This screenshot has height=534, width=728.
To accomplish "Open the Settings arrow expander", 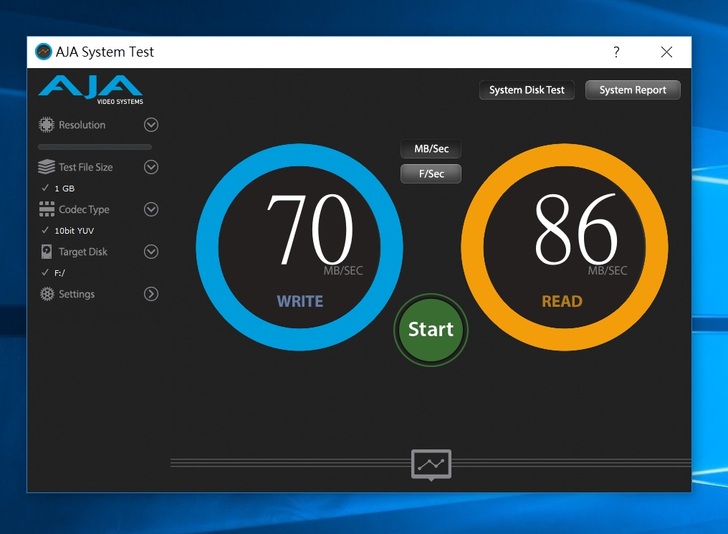I will click(151, 294).
